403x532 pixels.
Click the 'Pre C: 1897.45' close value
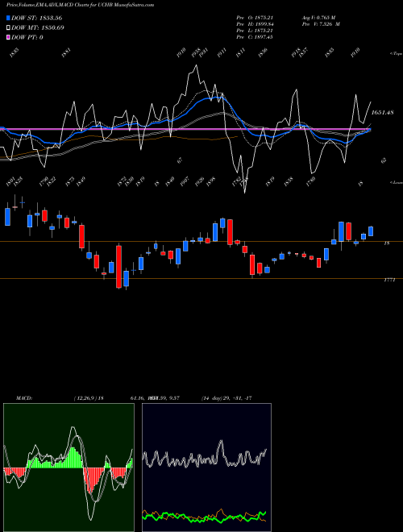[x=255, y=36]
